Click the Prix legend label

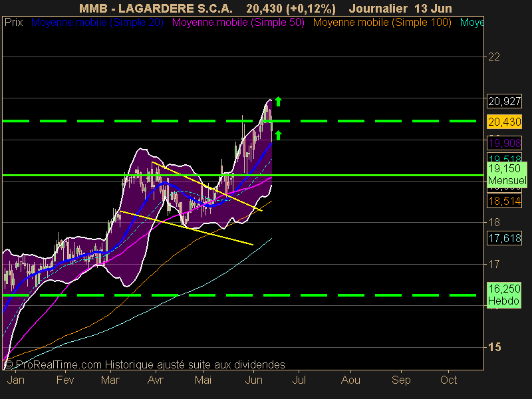13,23
